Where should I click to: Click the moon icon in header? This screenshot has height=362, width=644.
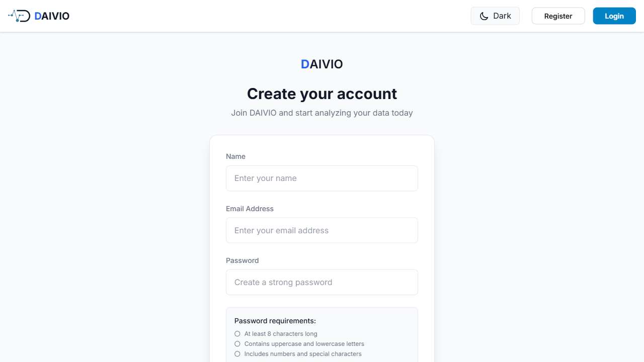point(484,16)
